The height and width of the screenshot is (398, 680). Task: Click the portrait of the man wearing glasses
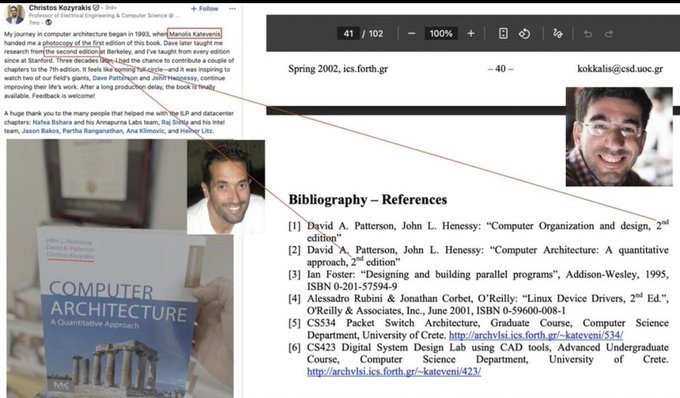click(x=619, y=137)
